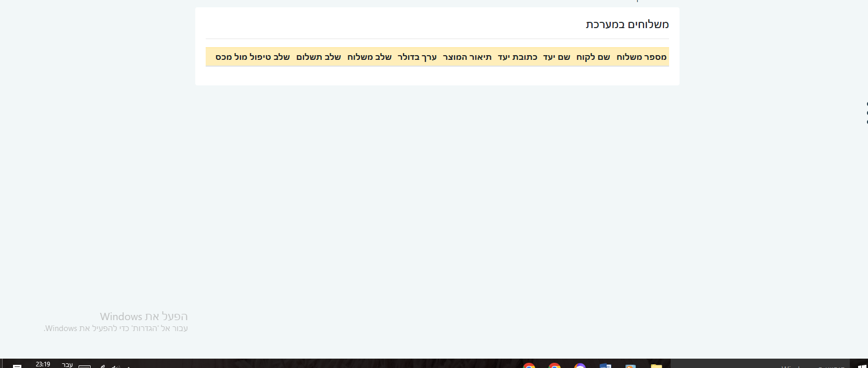Click the כתובת יעד column header
The width and height of the screenshot is (868, 368).
pyautogui.click(x=518, y=57)
